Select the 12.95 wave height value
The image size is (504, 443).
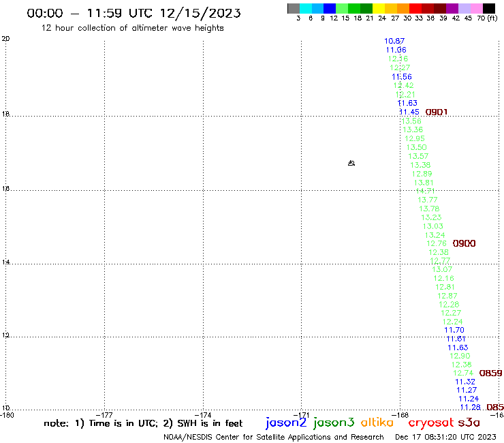click(415, 138)
